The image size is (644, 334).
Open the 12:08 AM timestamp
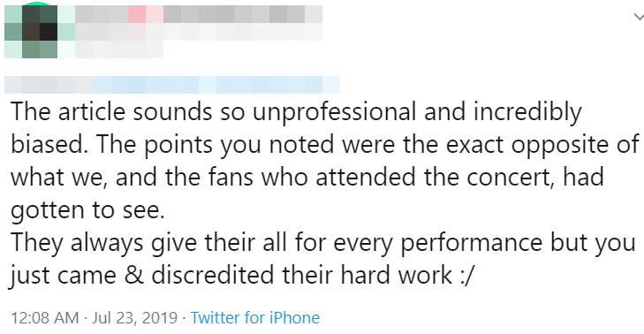pyautogui.click(x=45, y=317)
